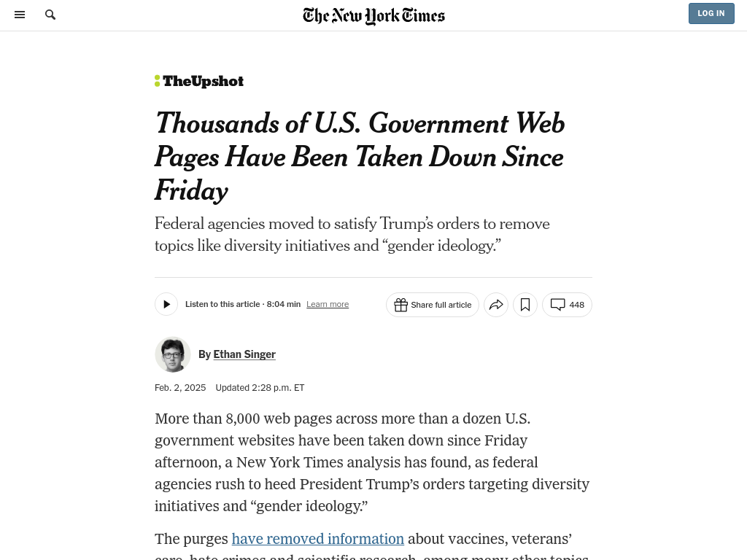Open the hamburger sections menu
This screenshot has width=747, height=560.
pos(20,15)
